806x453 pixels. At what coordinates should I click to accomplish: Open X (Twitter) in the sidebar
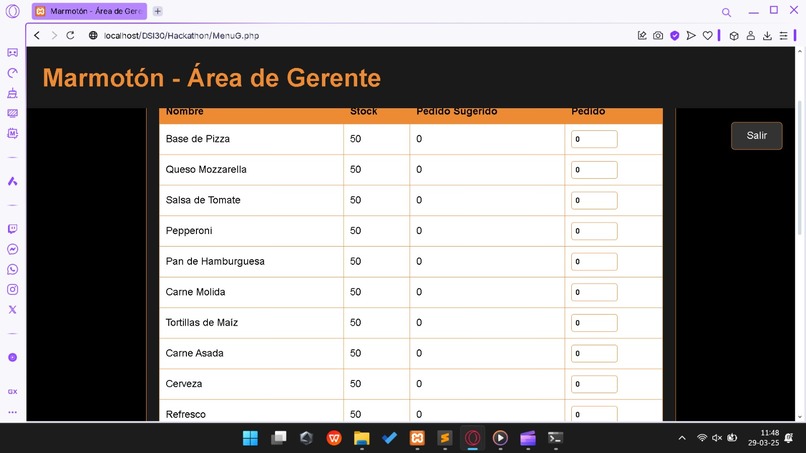point(12,310)
